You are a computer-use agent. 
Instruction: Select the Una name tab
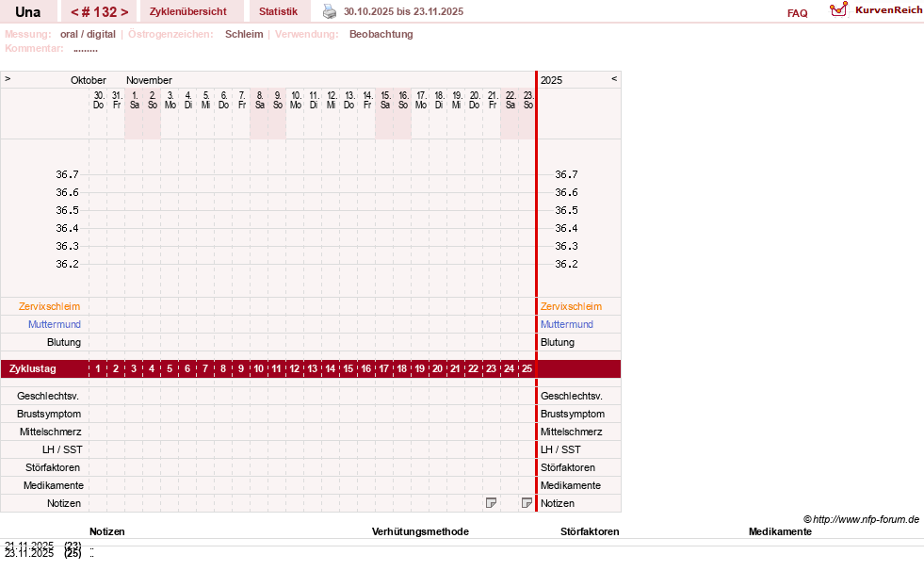27,12
